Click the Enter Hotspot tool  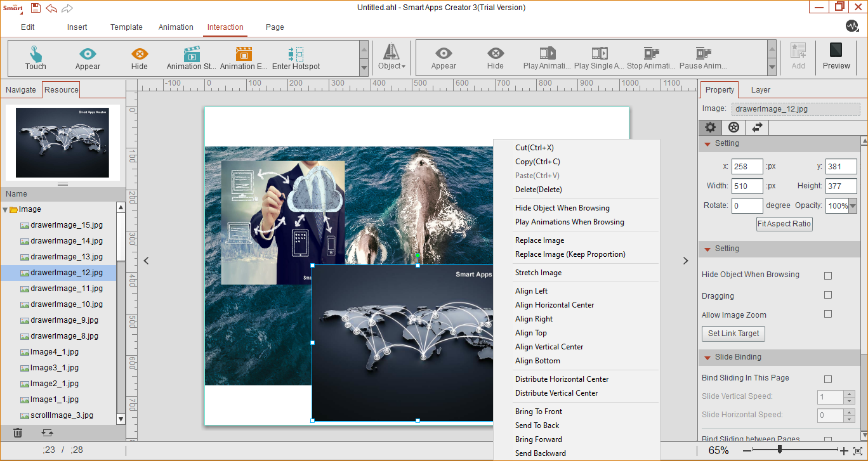pyautogui.click(x=294, y=57)
